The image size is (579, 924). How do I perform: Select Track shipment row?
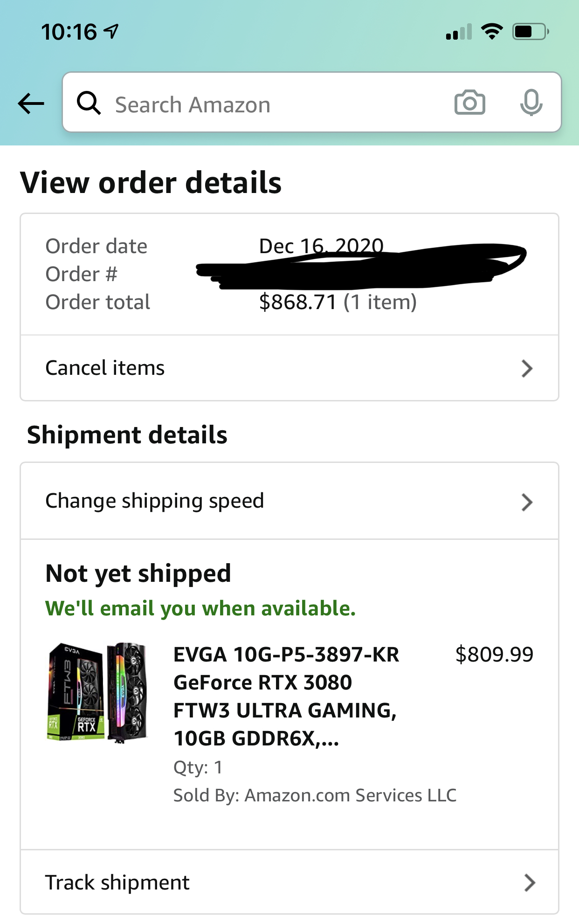tap(289, 882)
